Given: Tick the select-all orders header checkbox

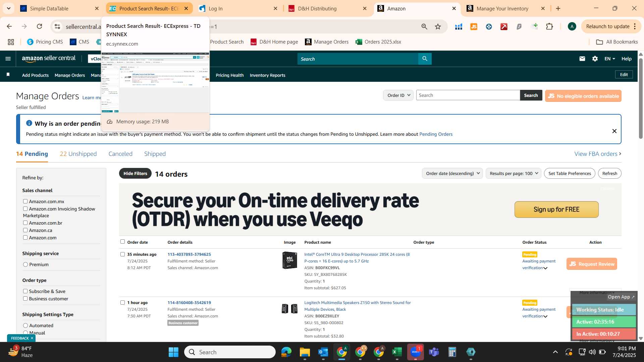Looking at the screenshot, I should click(x=122, y=242).
